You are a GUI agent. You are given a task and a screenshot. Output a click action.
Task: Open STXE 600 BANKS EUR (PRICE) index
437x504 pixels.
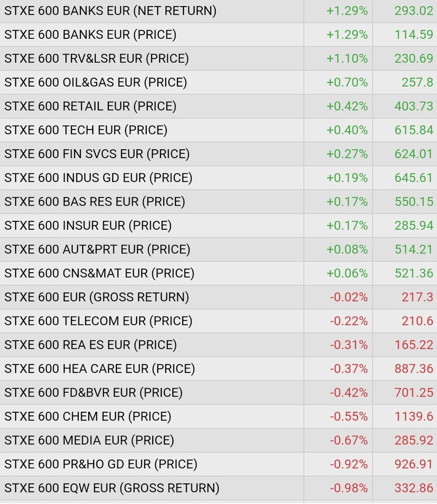coord(91,35)
